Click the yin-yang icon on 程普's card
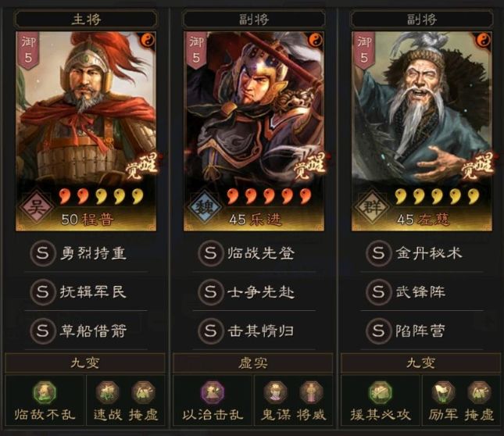This screenshot has width=504, height=436. click(x=148, y=41)
